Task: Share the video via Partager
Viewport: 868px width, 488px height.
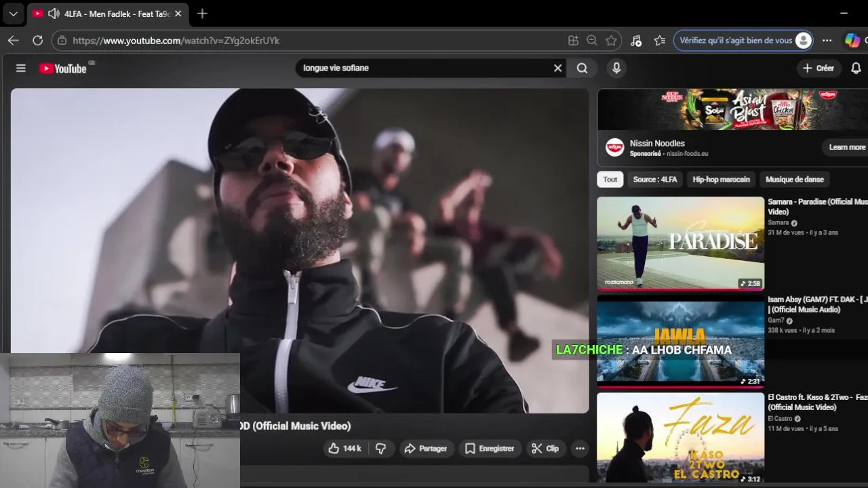Action: 425,448
